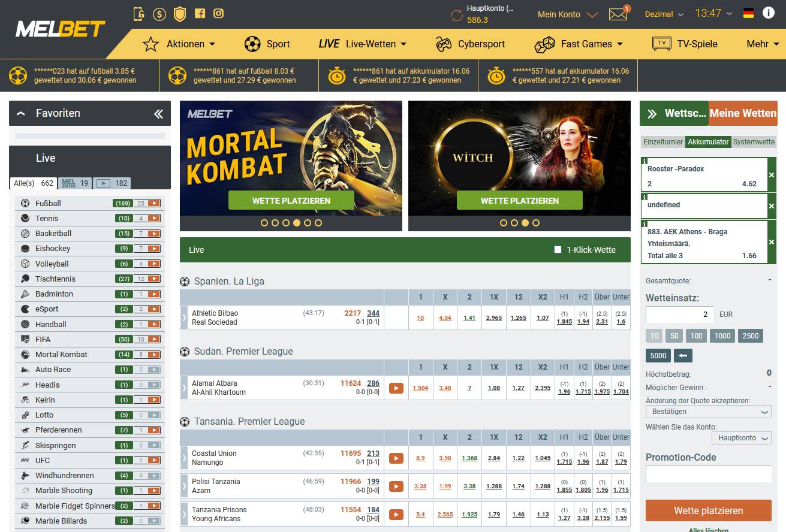This screenshot has height=532, width=786.
Task: Visit the Facebook page icon
Action: [x=200, y=13]
